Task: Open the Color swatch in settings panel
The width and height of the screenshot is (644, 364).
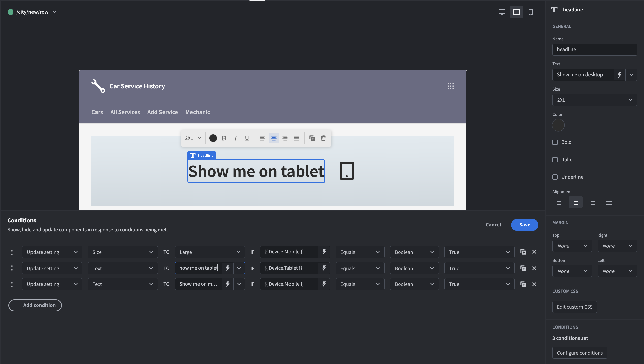Action: point(558,125)
